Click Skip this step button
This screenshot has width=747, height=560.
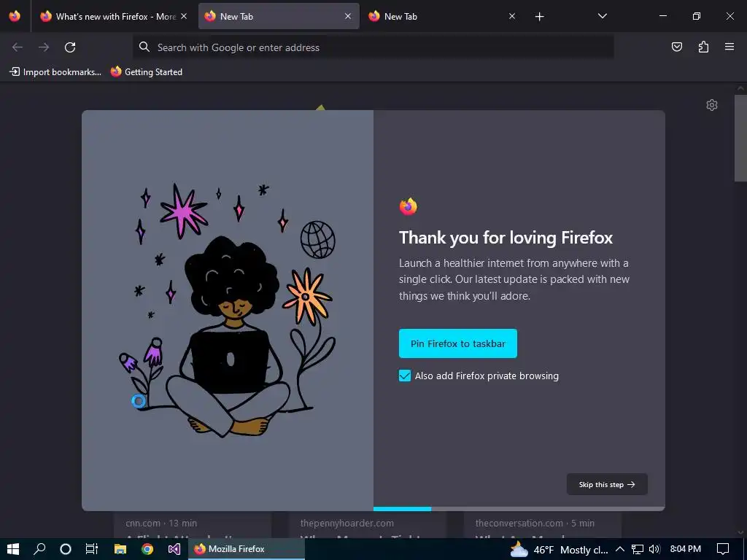(x=607, y=484)
